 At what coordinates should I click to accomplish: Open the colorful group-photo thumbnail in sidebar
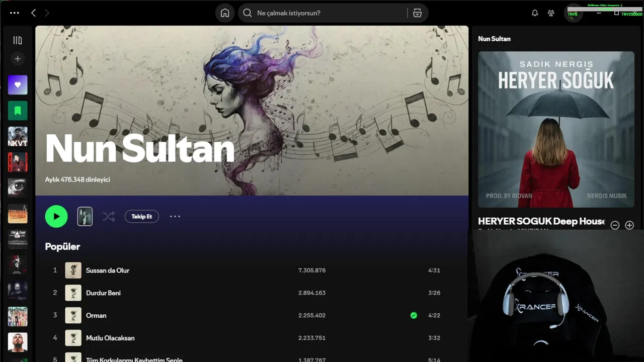18,316
